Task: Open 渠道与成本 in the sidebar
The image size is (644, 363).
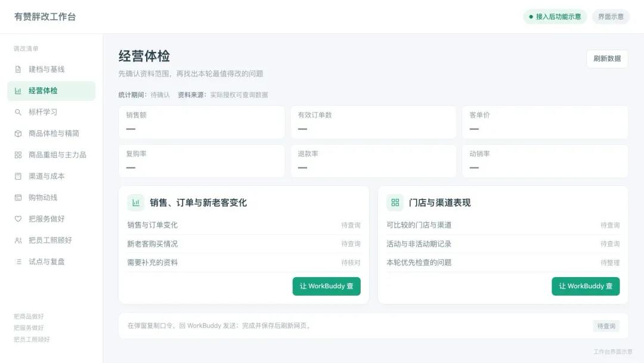Action: [51, 176]
